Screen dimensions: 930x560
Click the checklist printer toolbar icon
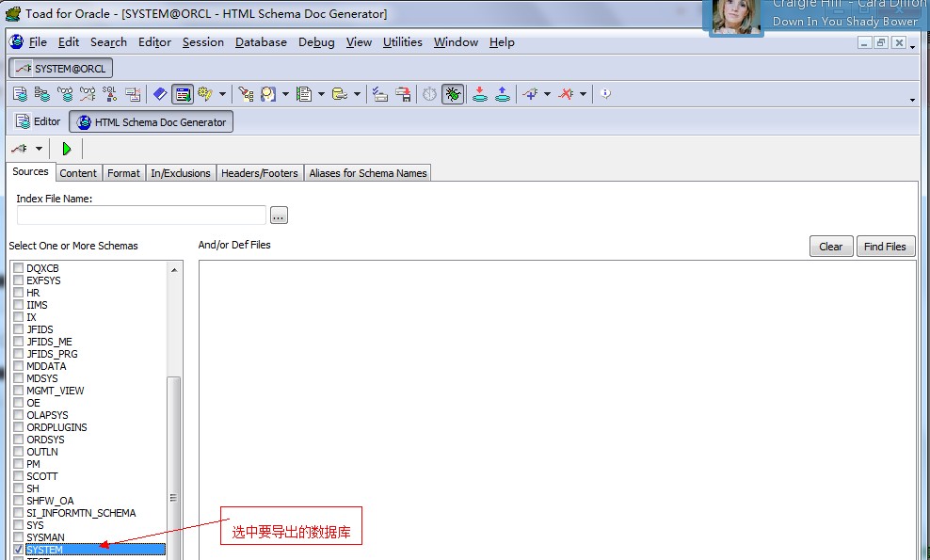point(379,94)
